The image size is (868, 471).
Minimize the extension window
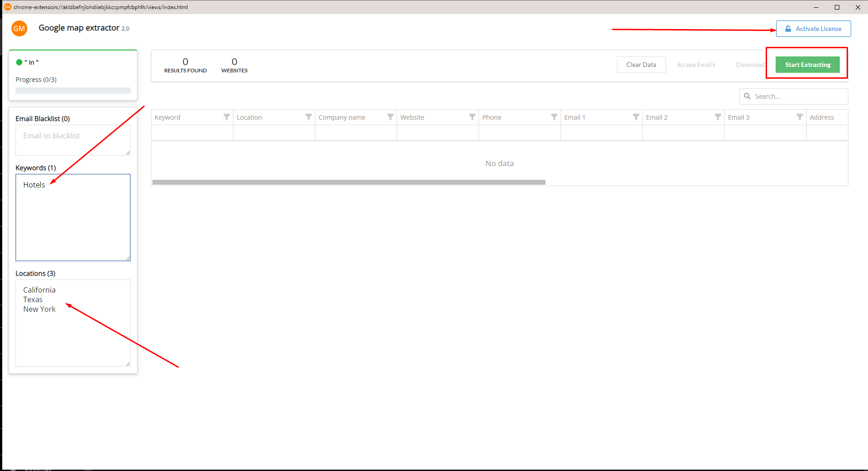coord(816,7)
